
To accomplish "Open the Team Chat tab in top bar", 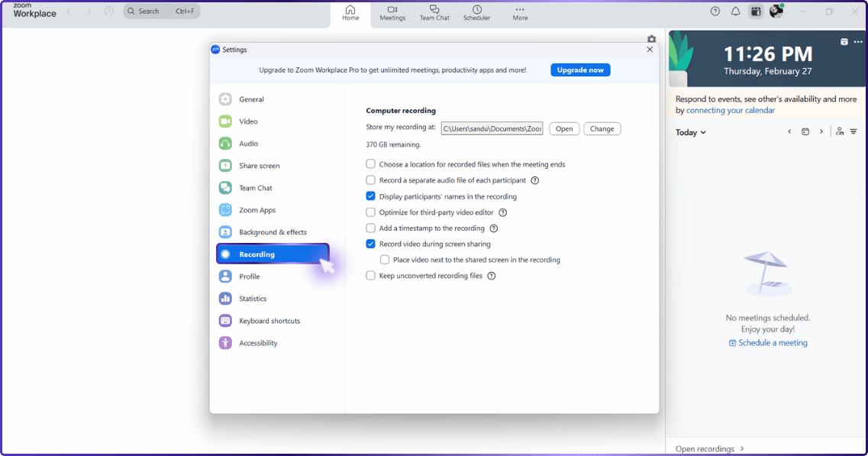I will tap(434, 13).
